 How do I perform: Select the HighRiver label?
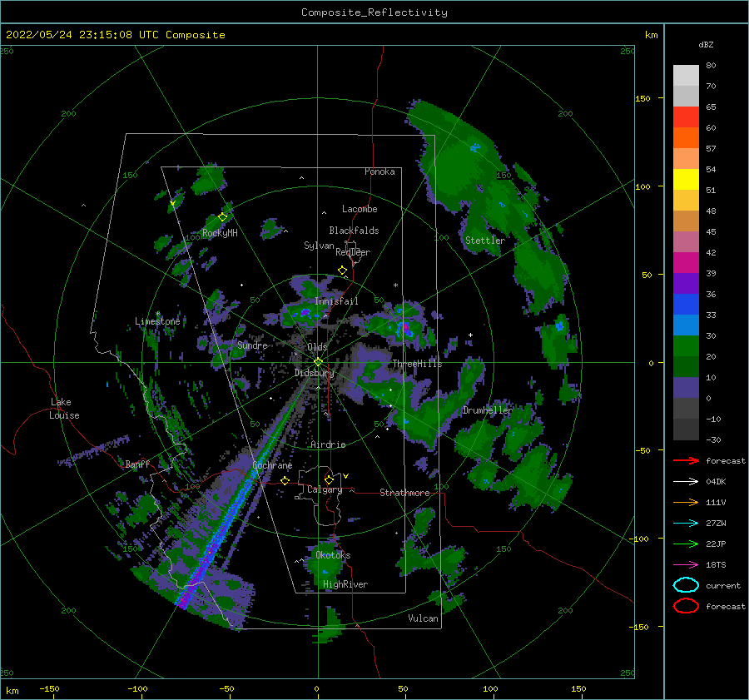(345, 584)
